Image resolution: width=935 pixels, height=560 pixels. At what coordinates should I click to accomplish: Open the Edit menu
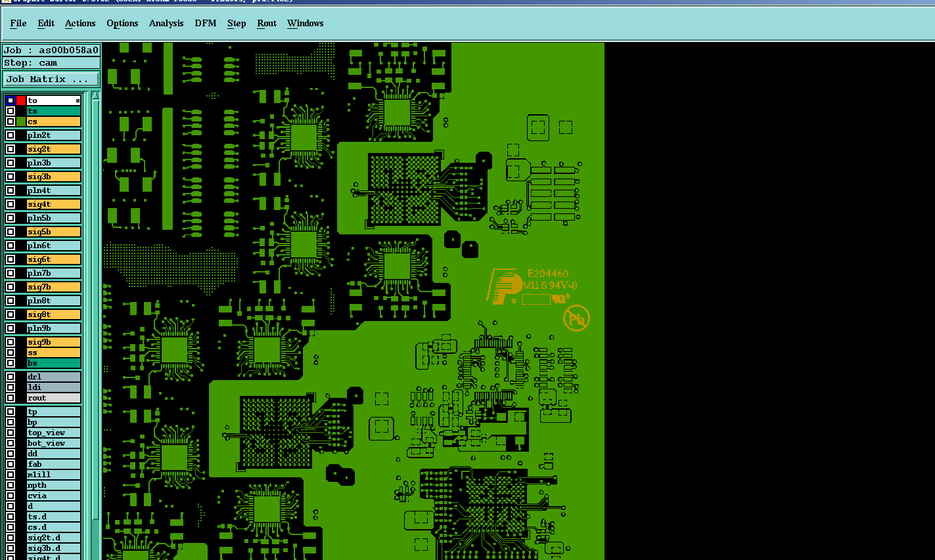point(46,23)
